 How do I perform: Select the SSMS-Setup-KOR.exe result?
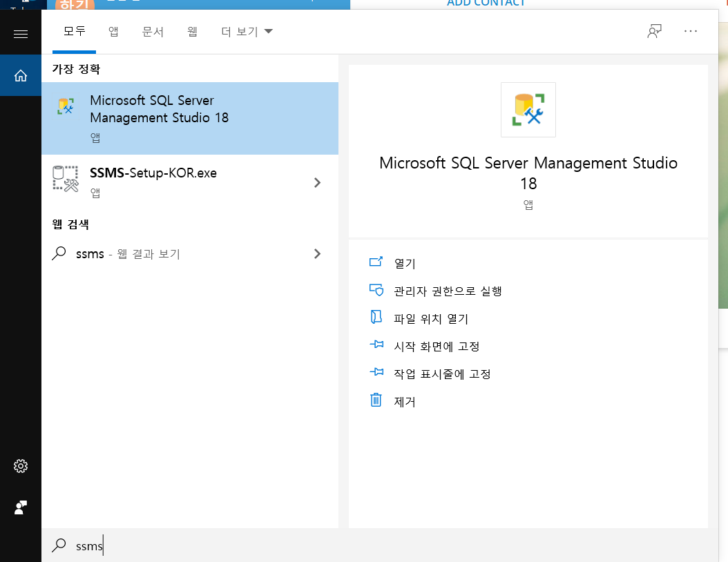(x=190, y=182)
